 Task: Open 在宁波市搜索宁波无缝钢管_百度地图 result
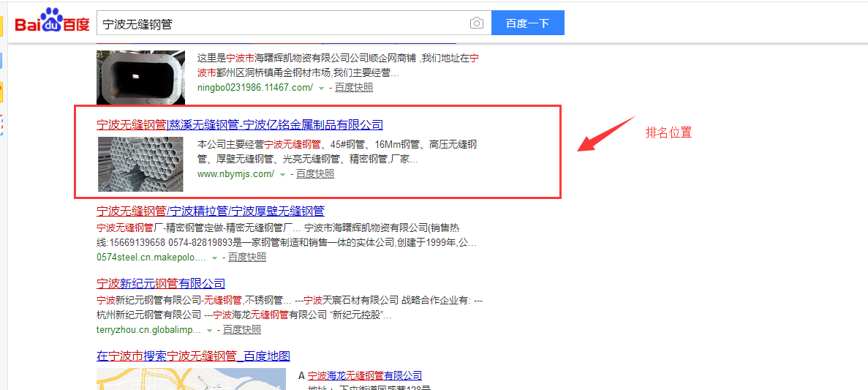coord(194,356)
